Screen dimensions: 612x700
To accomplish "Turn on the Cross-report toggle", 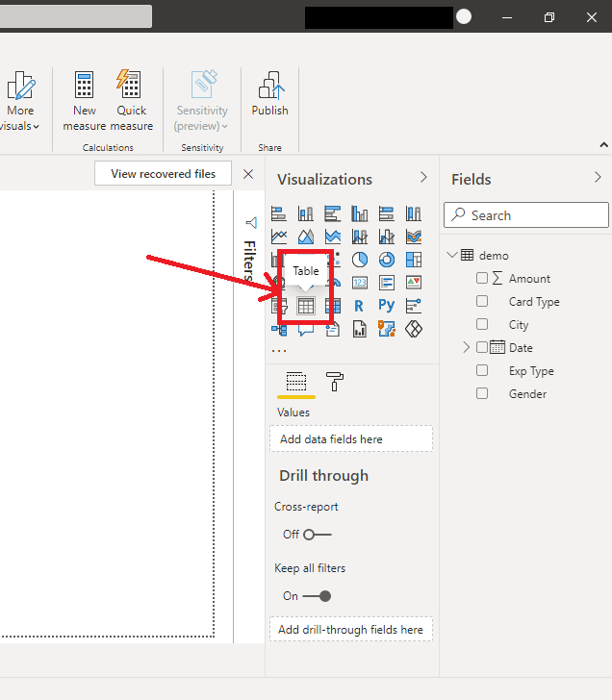I will [318, 535].
